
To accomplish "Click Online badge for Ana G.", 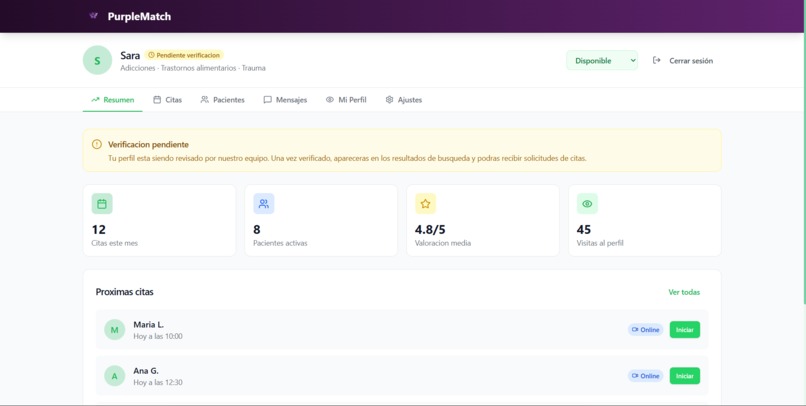I will [x=645, y=376].
